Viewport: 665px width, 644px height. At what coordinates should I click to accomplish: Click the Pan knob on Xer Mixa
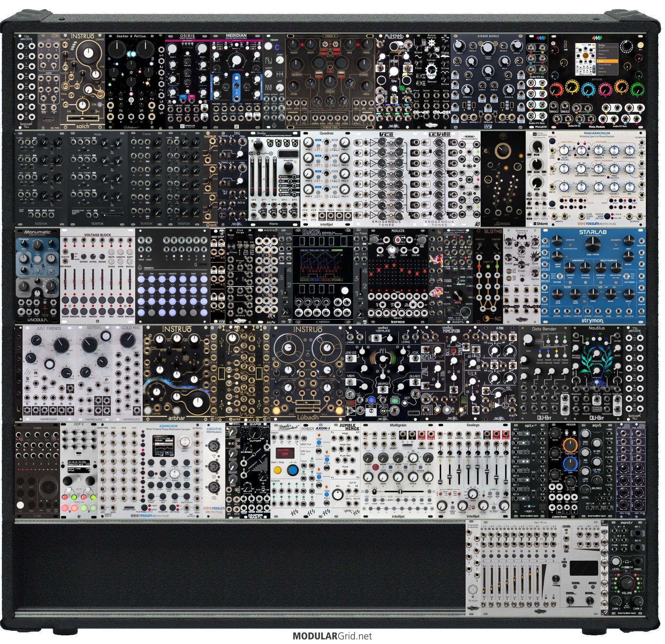(x=556, y=579)
